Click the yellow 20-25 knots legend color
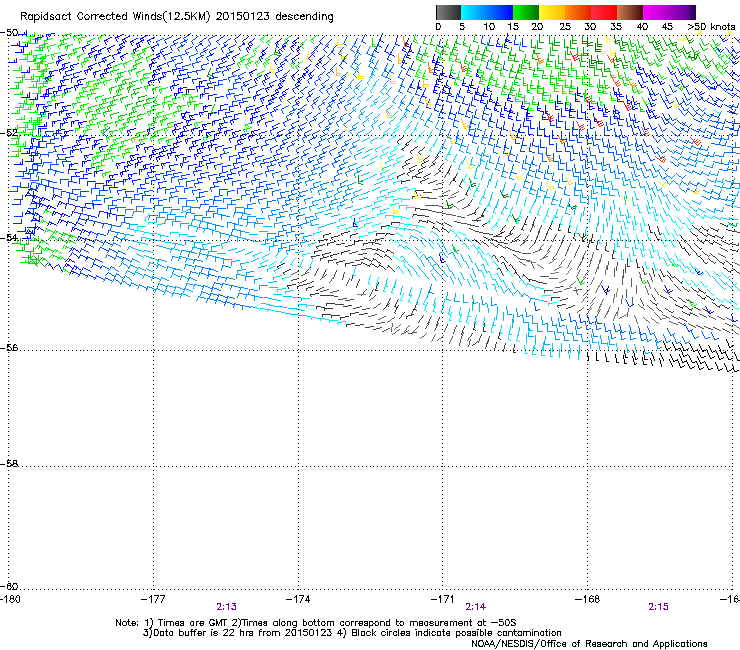Screen dimensions: 740x650 point(552,12)
